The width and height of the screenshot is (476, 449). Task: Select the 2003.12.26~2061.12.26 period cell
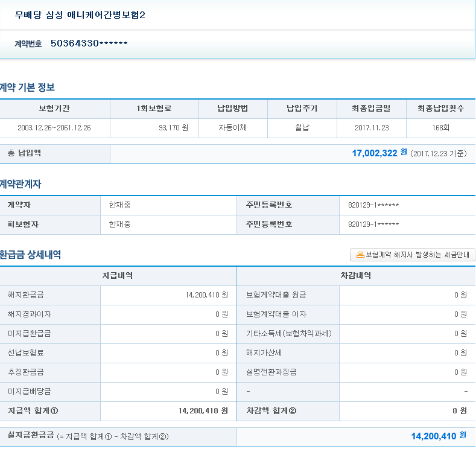tap(54, 128)
